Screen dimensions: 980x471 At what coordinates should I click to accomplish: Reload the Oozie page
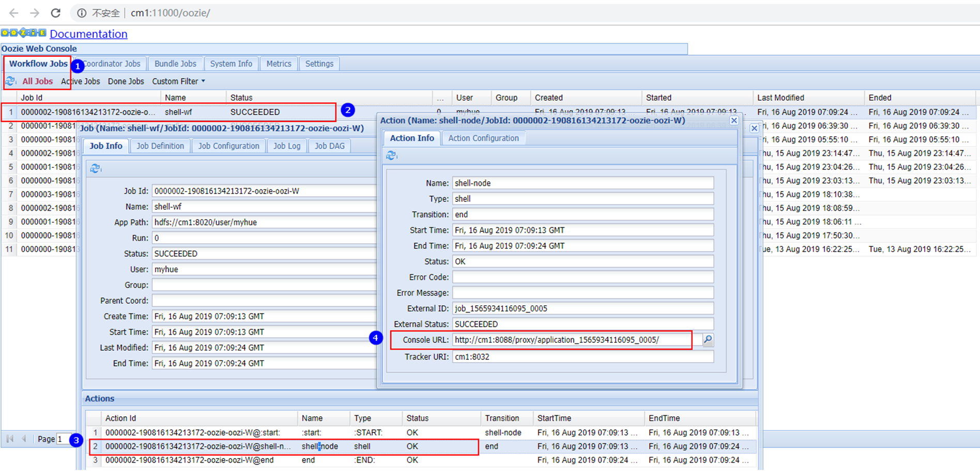tap(56, 13)
